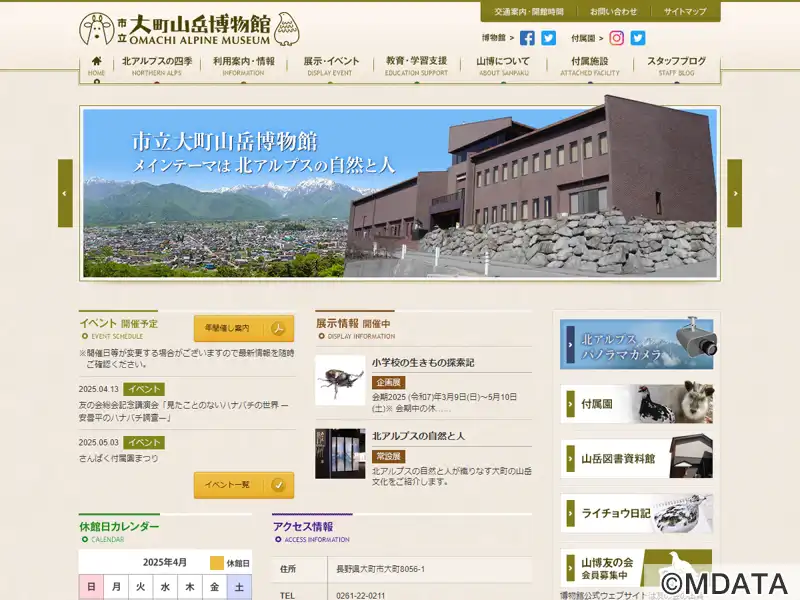This screenshot has width=800, height=600.
Task: Open 北アルプスの四季 menu
Action: [157, 66]
